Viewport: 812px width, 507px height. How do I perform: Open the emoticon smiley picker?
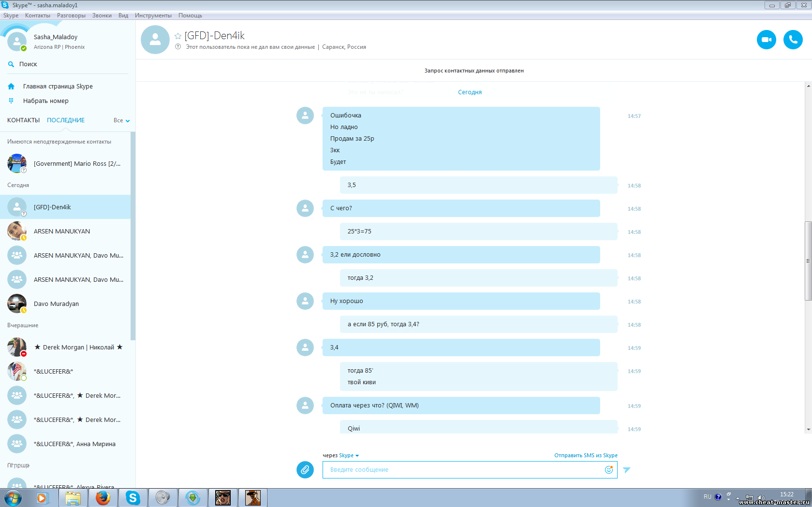click(x=608, y=469)
